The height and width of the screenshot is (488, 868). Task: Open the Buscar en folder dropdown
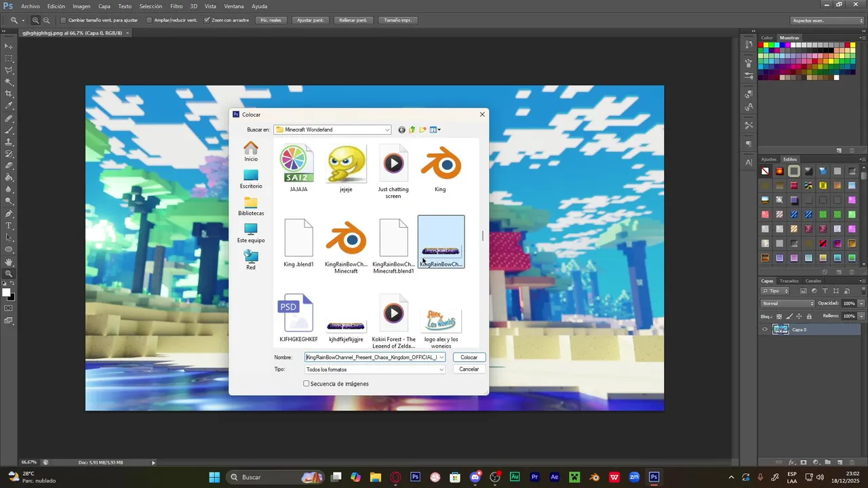tap(333, 129)
